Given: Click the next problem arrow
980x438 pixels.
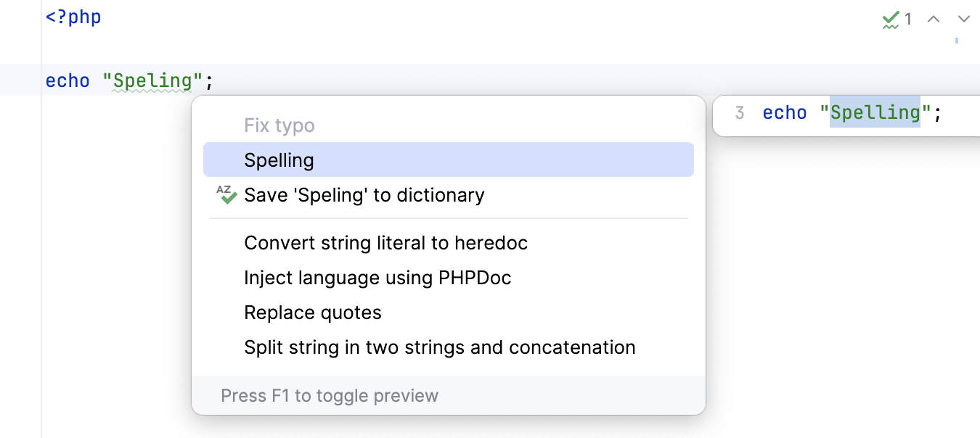Looking at the screenshot, I should (963, 20).
